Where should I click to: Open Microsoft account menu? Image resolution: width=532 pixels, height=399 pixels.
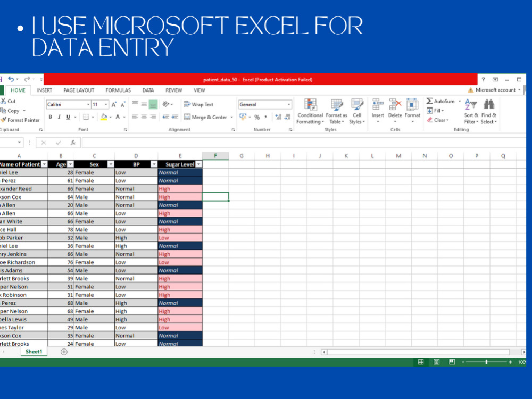494,90
